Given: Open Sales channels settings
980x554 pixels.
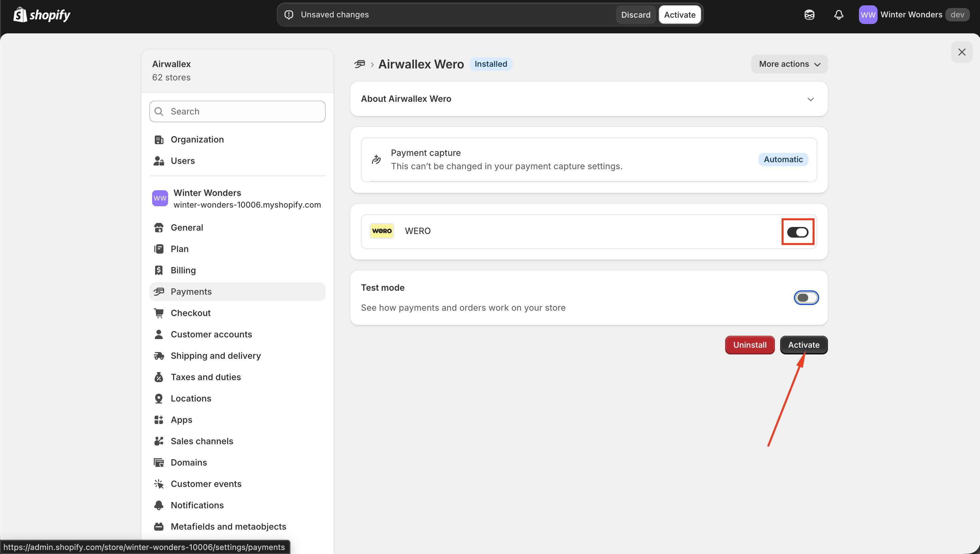Looking at the screenshot, I should point(237,441).
